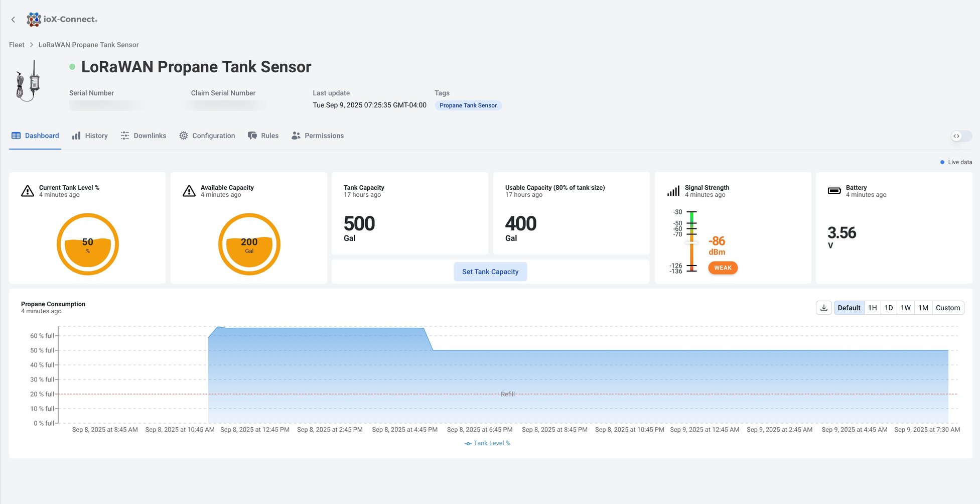Click the download icon above the consumption chart
The height and width of the screenshot is (504, 980).
pyautogui.click(x=823, y=307)
